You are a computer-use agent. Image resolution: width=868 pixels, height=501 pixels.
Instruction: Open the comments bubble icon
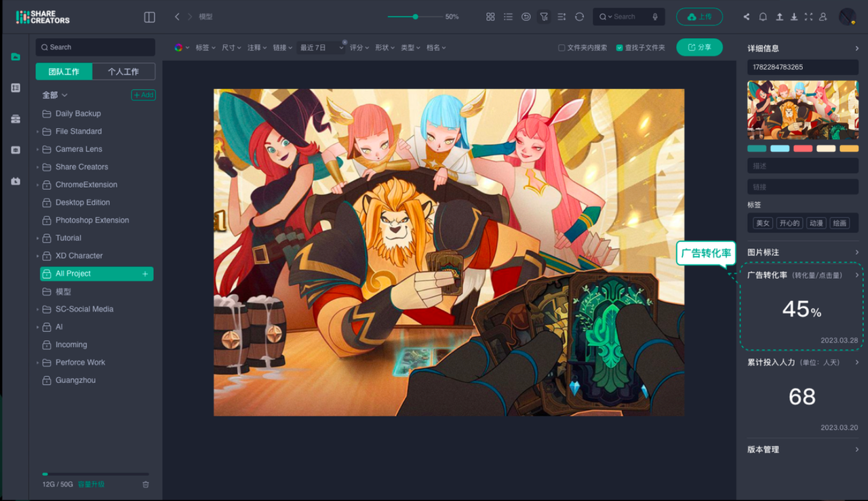click(x=526, y=17)
